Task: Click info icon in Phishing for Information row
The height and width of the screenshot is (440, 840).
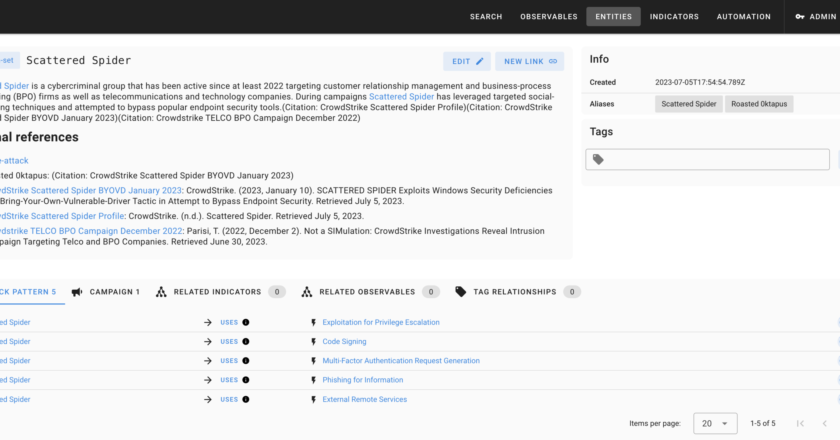Action: (x=246, y=380)
